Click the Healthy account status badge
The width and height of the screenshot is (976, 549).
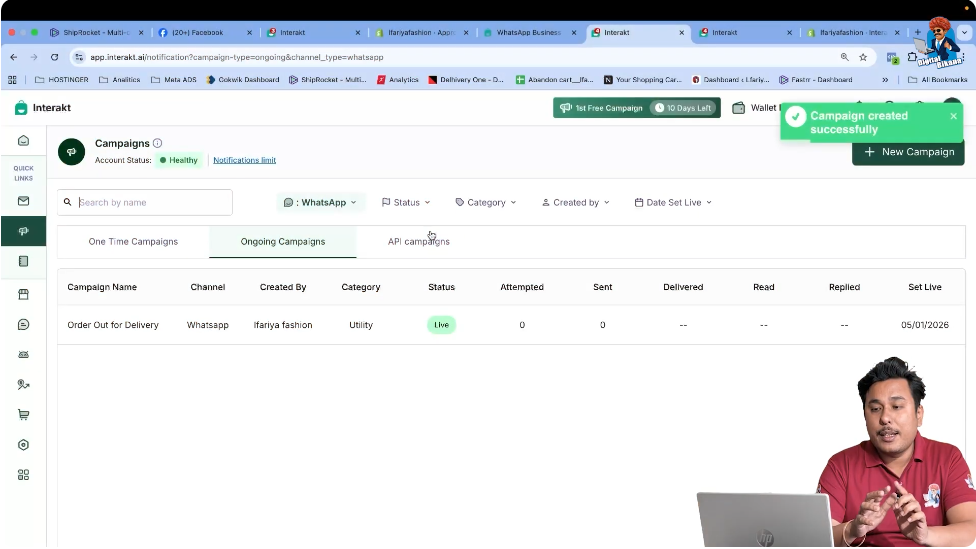click(179, 160)
